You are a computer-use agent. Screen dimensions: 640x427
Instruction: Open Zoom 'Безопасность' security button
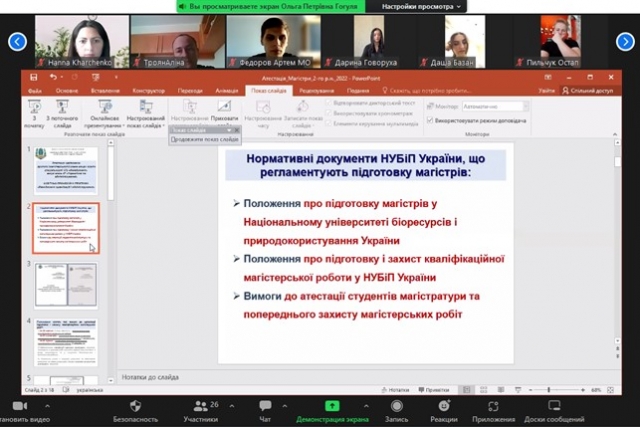tap(135, 411)
